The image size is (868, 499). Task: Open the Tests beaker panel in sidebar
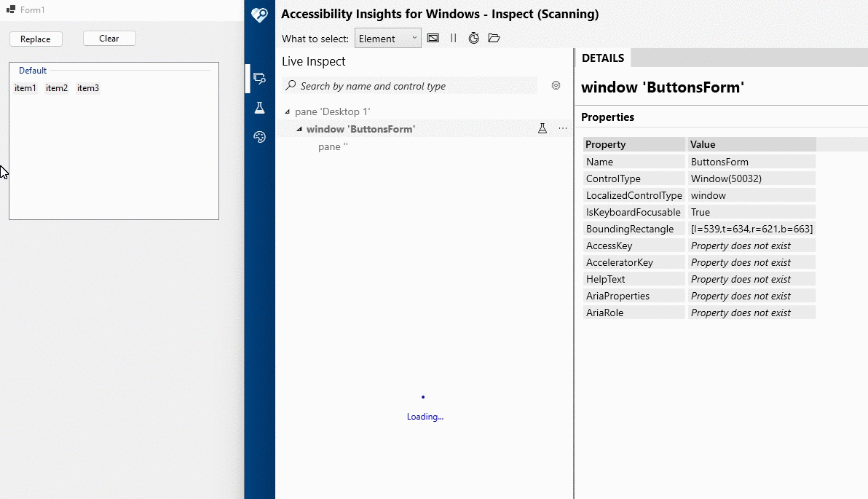point(259,107)
